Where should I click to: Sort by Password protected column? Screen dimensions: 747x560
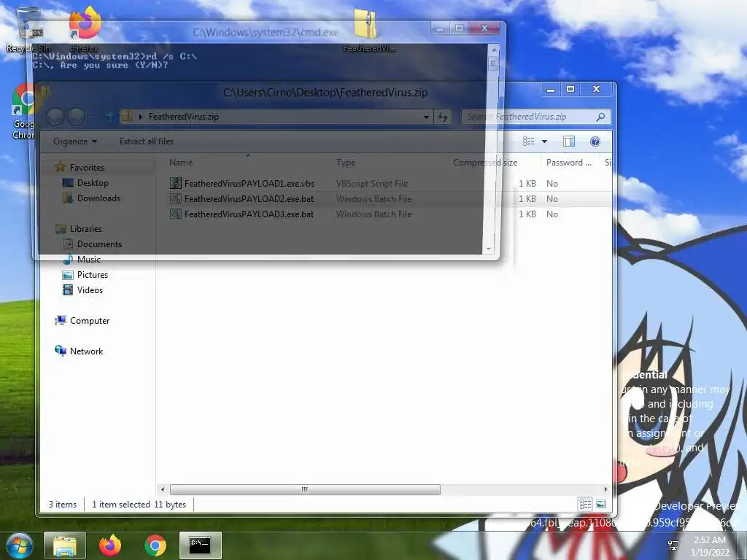(569, 163)
